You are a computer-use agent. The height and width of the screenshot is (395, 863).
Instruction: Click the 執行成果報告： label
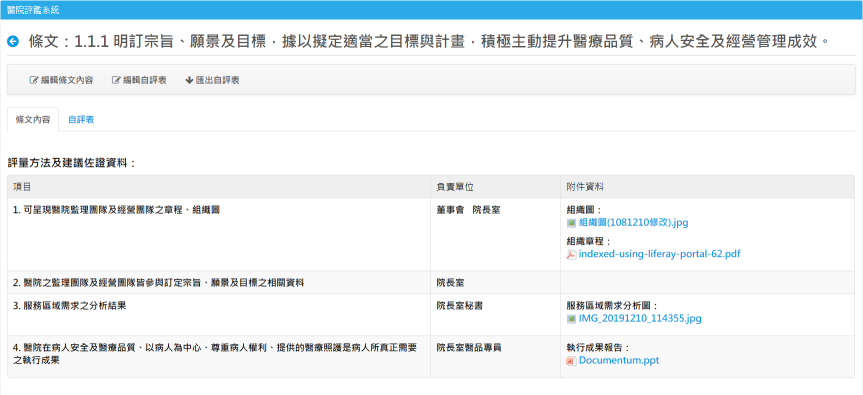tap(599, 348)
